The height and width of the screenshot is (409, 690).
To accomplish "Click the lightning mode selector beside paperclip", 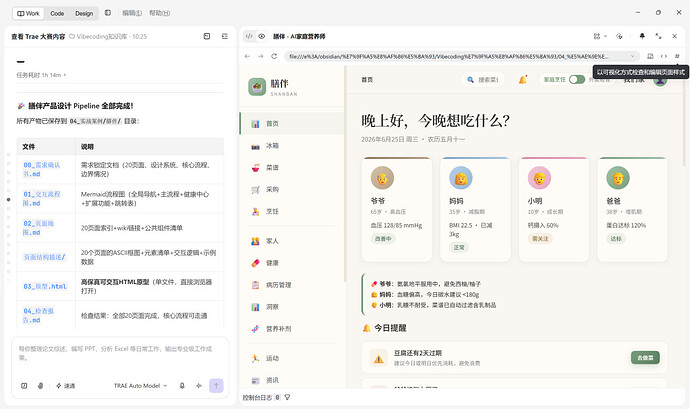I will [65, 386].
